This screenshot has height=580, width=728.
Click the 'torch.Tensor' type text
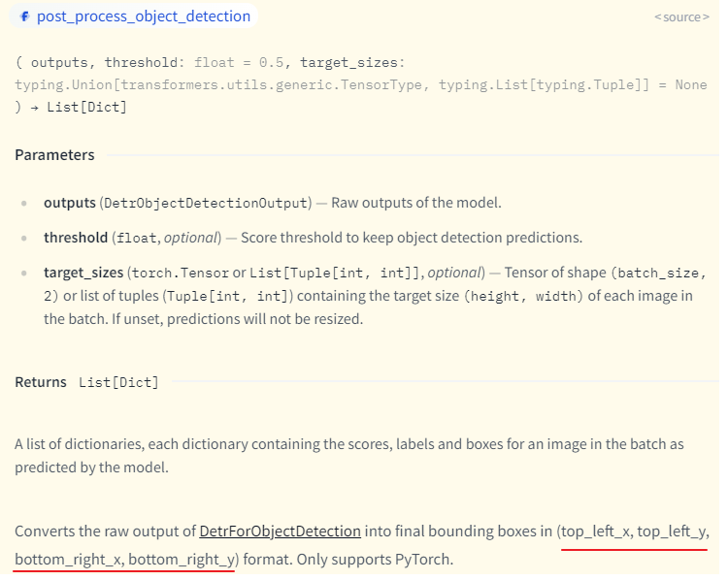tap(181, 273)
